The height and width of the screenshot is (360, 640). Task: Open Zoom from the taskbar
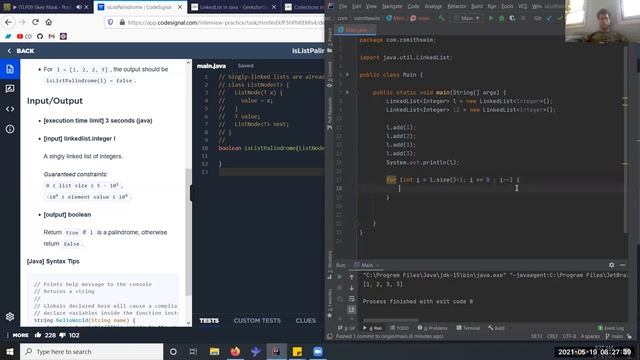tap(318, 351)
